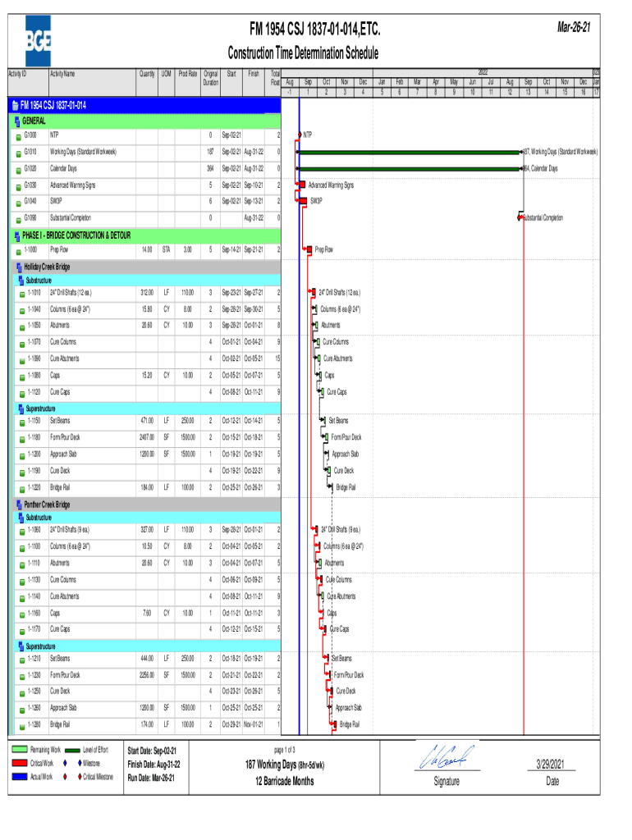The height and width of the screenshot is (840, 632).
Task: Click the Critical Milestone red diamond in legend
Action: tap(77, 777)
